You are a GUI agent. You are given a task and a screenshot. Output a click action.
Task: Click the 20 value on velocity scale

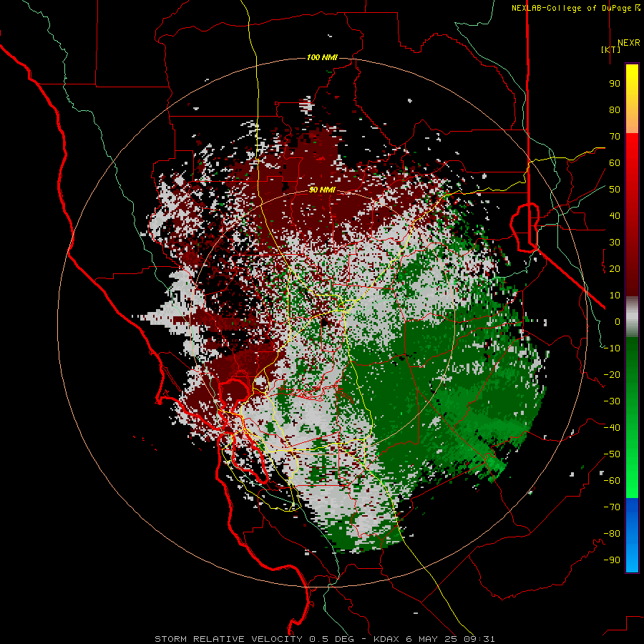615,269
